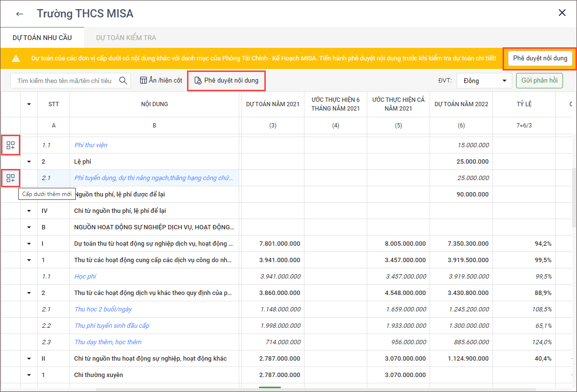Collapse section B Nguồn hoạt động sự nghiệp
The height and width of the screenshot is (392, 577).
click(29, 227)
